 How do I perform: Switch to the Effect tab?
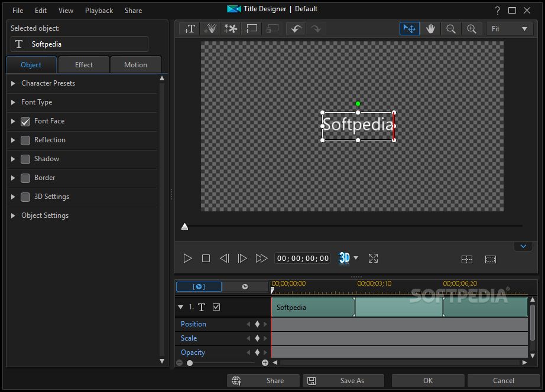coord(84,65)
